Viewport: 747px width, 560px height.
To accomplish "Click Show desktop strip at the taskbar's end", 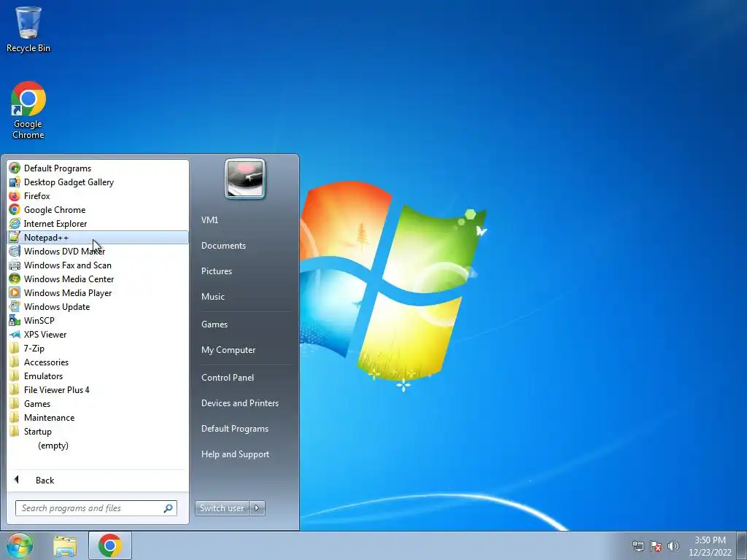I will click(x=742, y=545).
